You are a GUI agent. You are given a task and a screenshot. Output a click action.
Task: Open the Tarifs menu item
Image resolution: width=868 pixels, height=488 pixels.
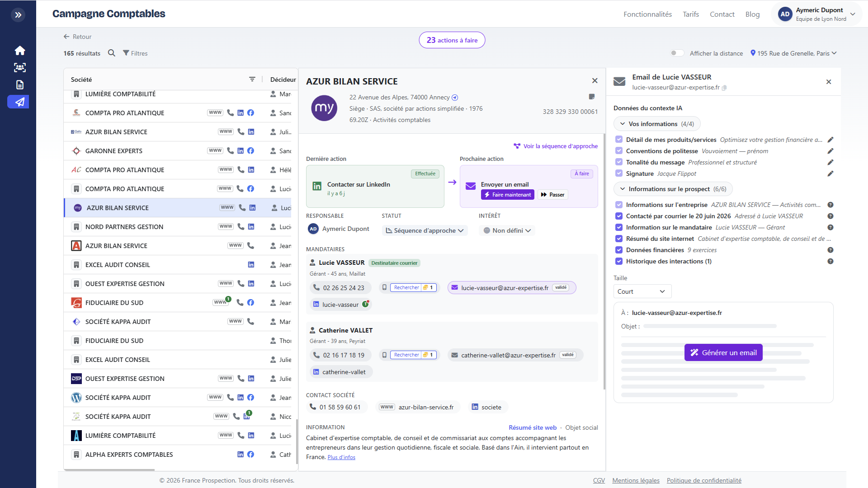click(x=690, y=14)
